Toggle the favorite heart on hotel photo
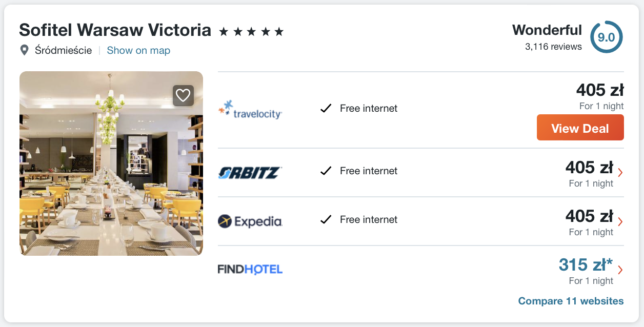The height and width of the screenshot is (327, 644). 183,95
